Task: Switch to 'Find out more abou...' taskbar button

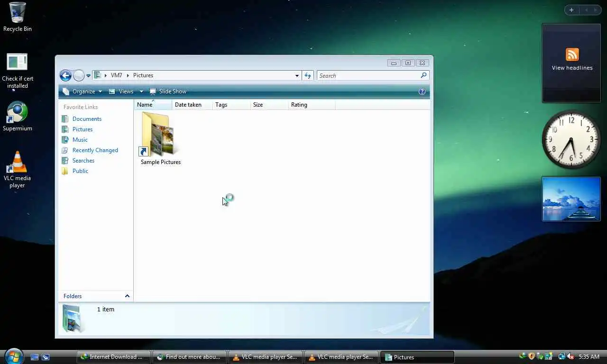Action: (x=189, y=357)
